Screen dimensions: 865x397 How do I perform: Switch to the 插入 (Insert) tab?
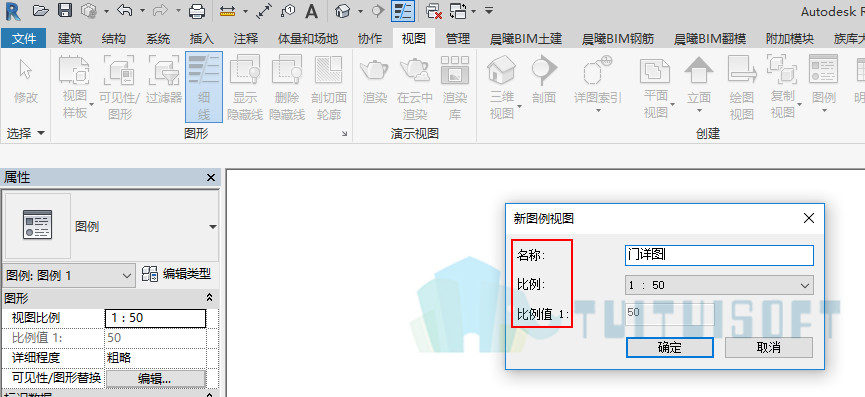click(201, 38)
